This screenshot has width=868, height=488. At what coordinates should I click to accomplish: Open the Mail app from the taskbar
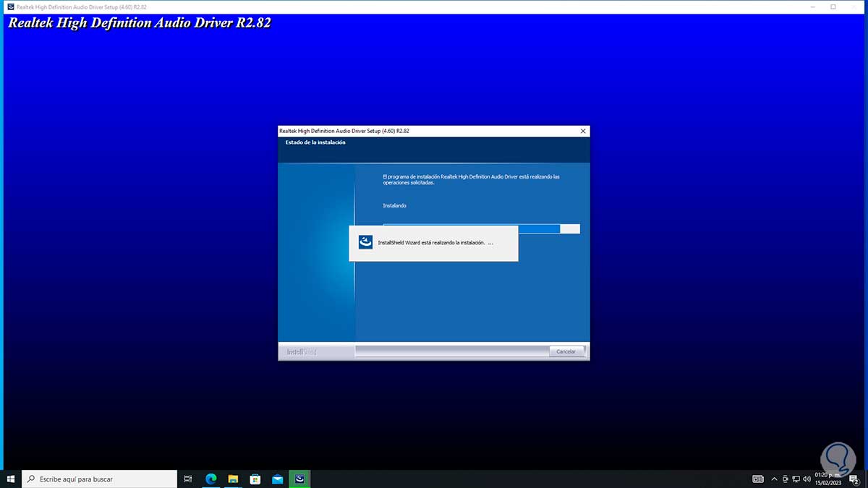278,479
